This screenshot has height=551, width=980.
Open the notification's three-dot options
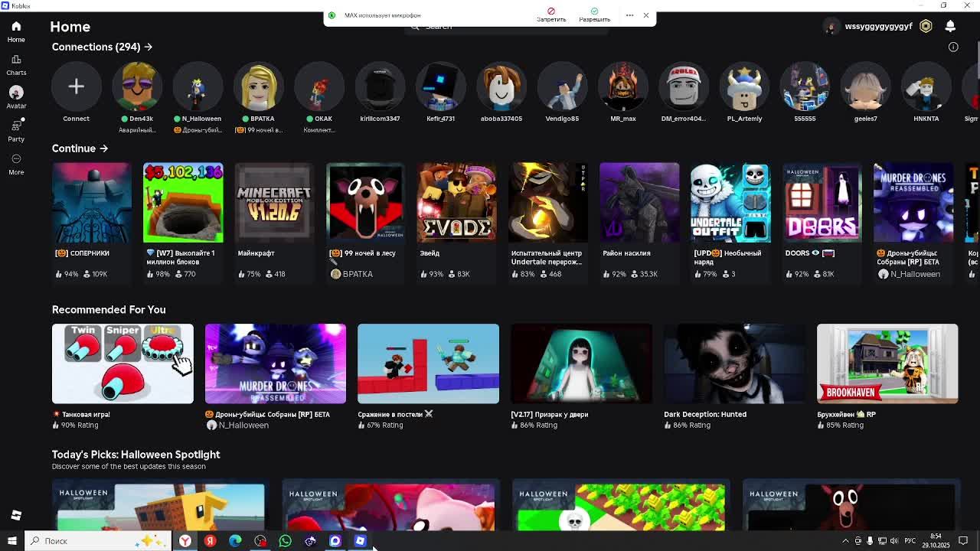[x=629, y=15]
